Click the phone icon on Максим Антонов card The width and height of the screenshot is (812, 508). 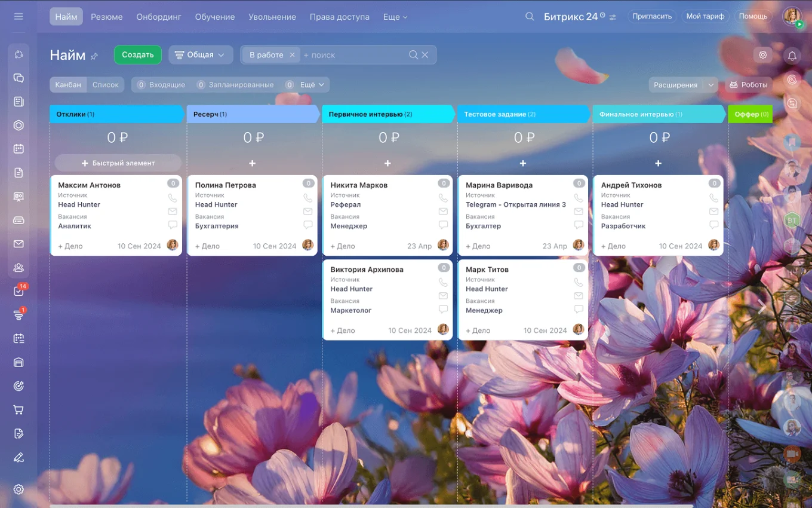click(x=173, y=198)
